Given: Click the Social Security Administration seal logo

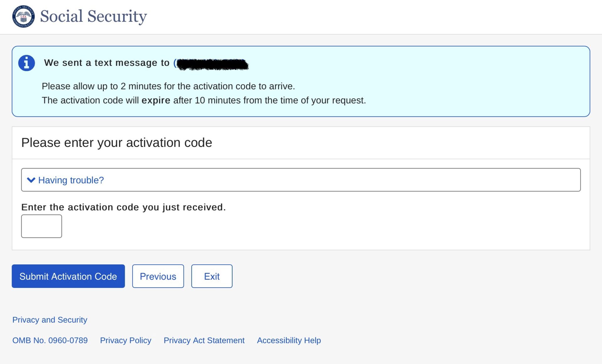Looking at the screenshot, I should 24,16.
